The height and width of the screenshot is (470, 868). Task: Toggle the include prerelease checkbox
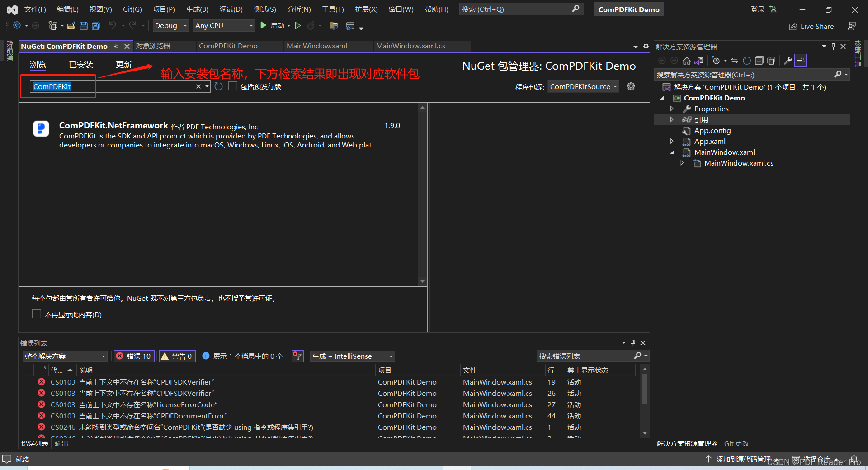233,86
